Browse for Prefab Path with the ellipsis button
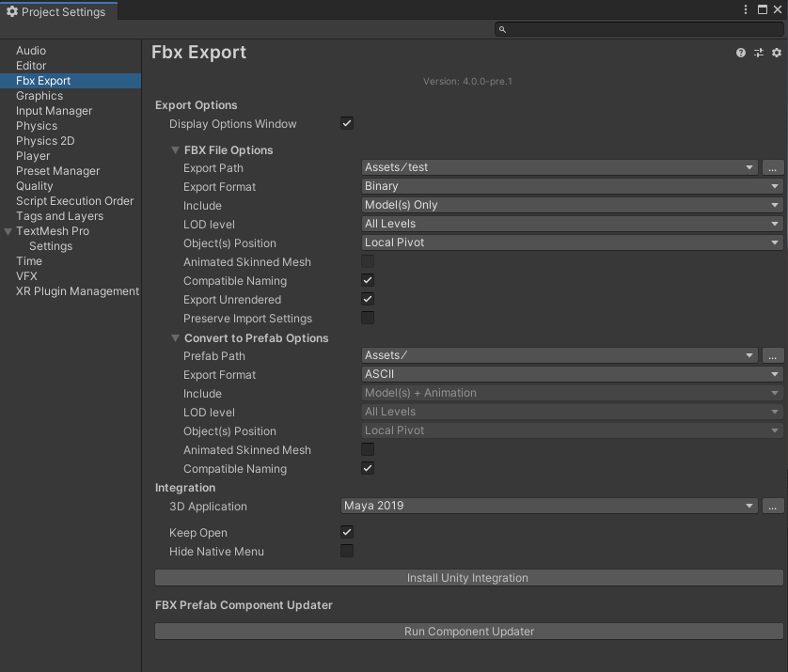 click(772, 355)
